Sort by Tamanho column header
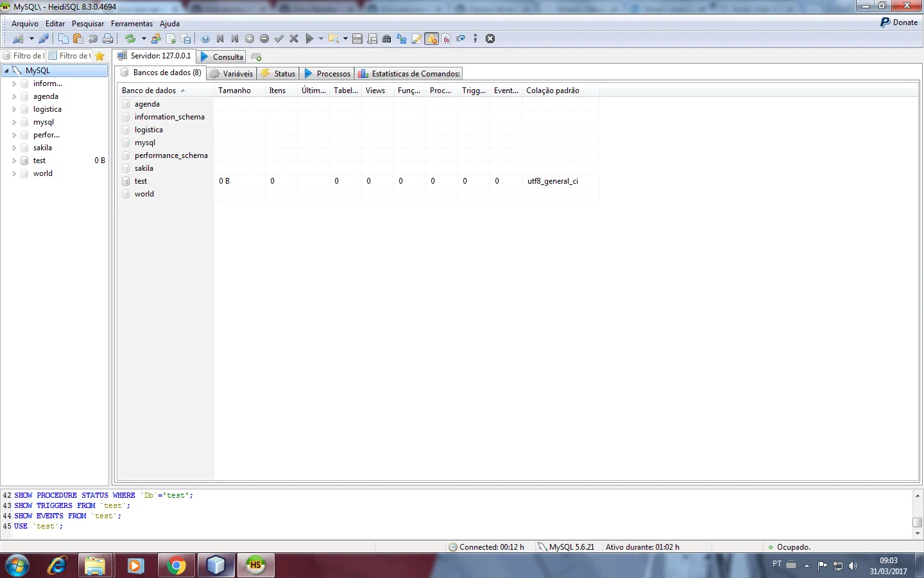 tap(234, 91)
